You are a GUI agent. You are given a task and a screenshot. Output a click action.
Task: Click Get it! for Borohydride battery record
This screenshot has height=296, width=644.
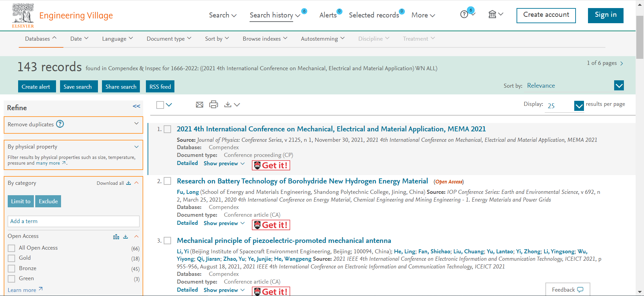click(271, 225)
